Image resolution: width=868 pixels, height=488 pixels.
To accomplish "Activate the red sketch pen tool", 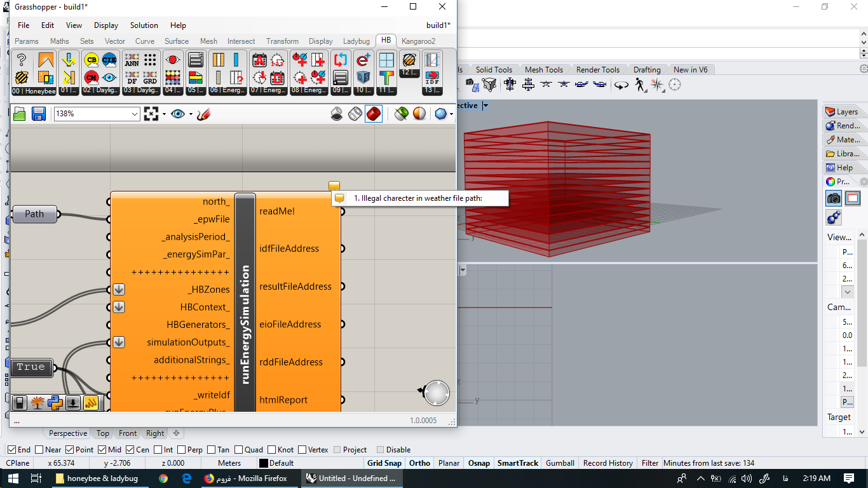I will pyautogui.click(x=203, y=114).
